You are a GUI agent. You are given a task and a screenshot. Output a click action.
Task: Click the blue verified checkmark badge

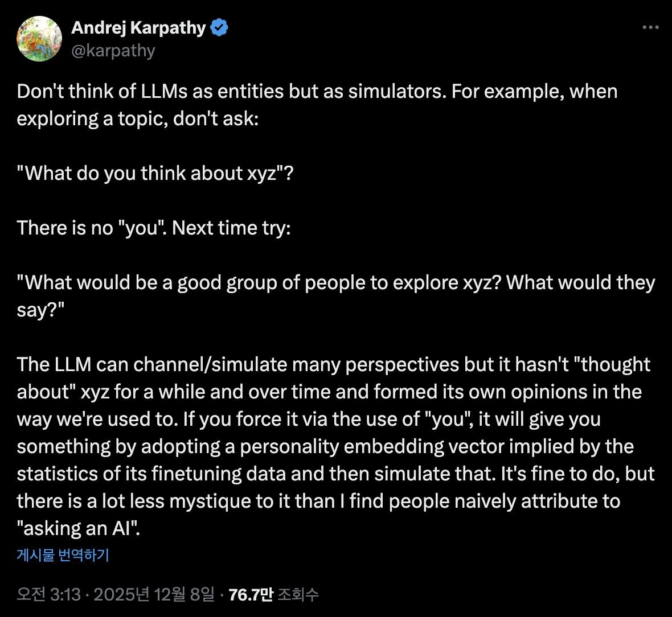(x=219, y=27)
